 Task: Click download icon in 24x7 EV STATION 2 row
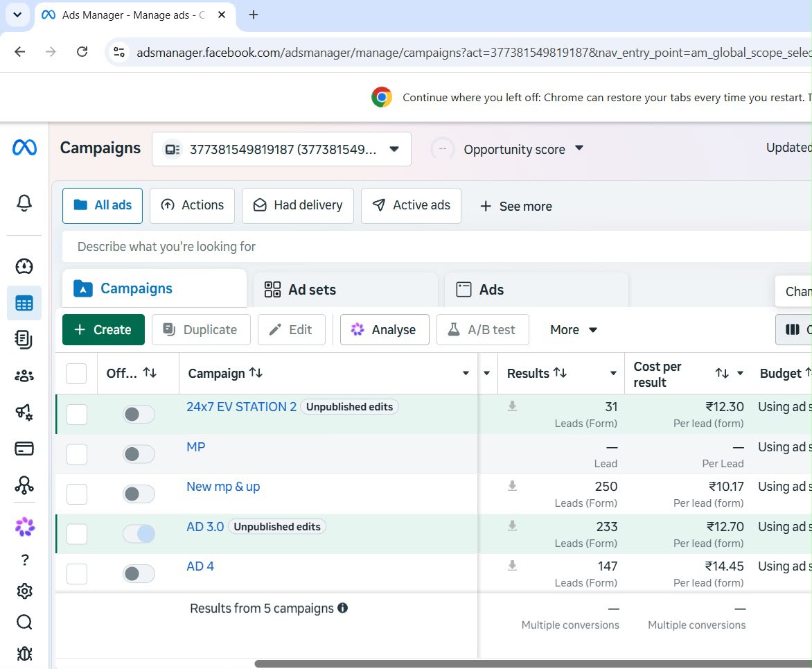[512, 406]
